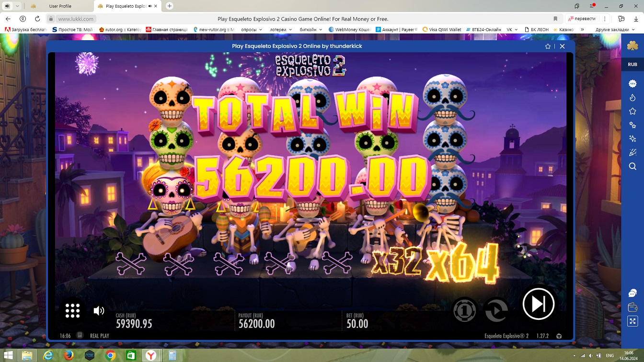Open browser page options three-dot menu

[x=605, y=19]
